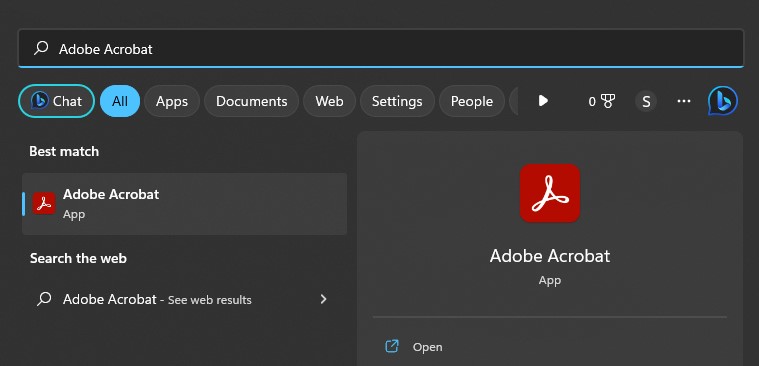The image size is (759, 366).
Task: Click Adobe Acrobat title in preview pane
Action: click(x=550, y=256)
